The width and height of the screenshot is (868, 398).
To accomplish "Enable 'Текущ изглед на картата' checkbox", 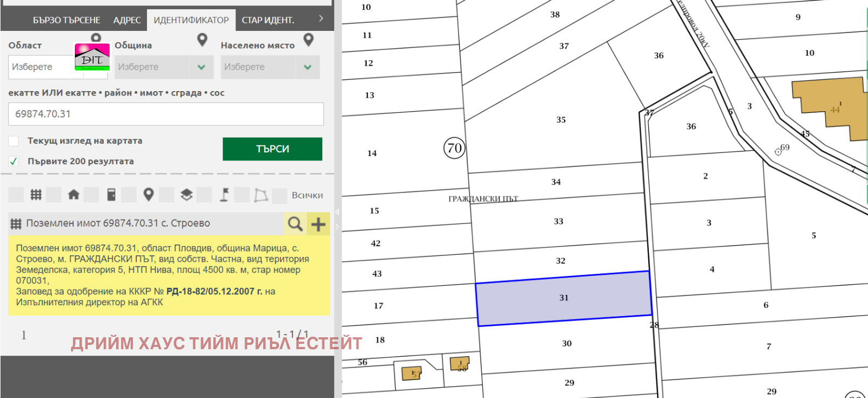I will 14,141.
